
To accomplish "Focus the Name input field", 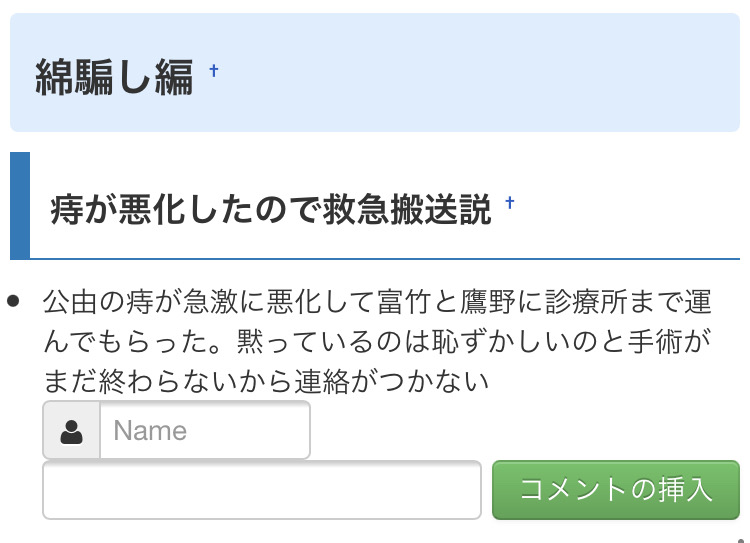I will 205,431.
